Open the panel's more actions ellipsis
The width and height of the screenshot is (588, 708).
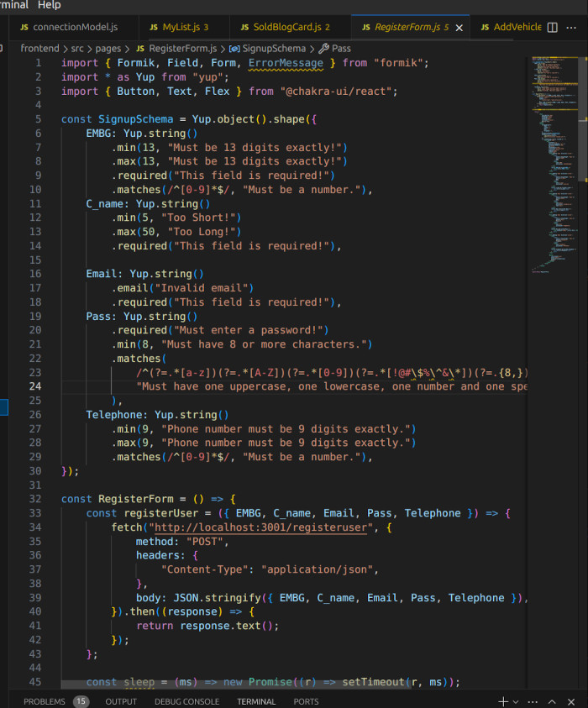coord(533,701)
